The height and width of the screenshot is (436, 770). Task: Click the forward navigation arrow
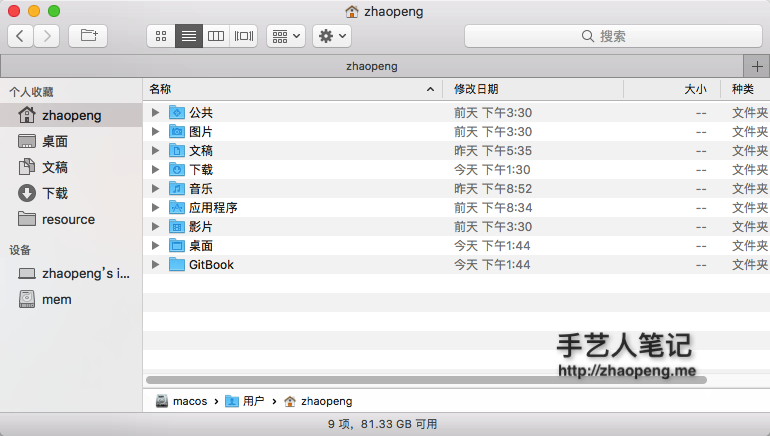[47, 36]
